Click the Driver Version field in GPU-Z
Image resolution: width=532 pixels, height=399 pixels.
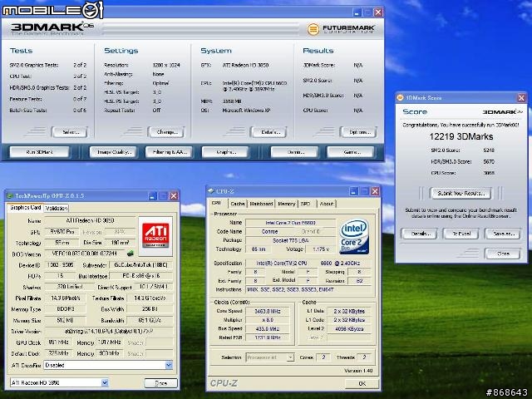(109, 331)
